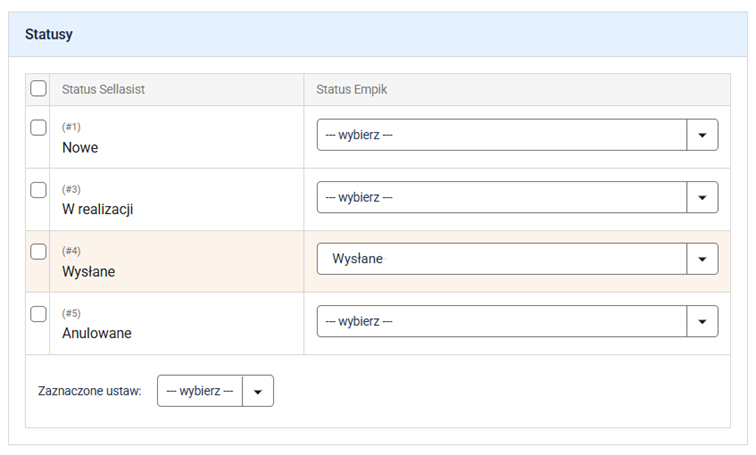Click the Status Sellasist column header

(x=104, y=90)
